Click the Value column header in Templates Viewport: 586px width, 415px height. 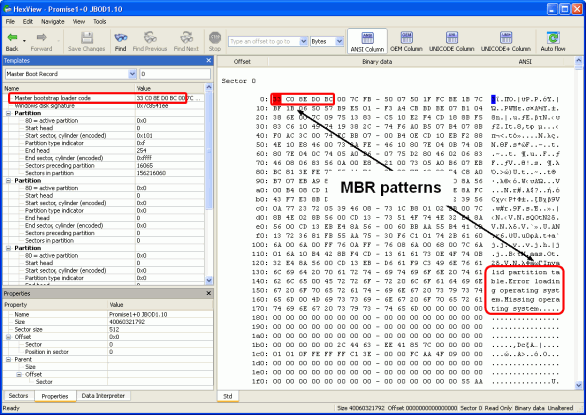tap(170, 88)
